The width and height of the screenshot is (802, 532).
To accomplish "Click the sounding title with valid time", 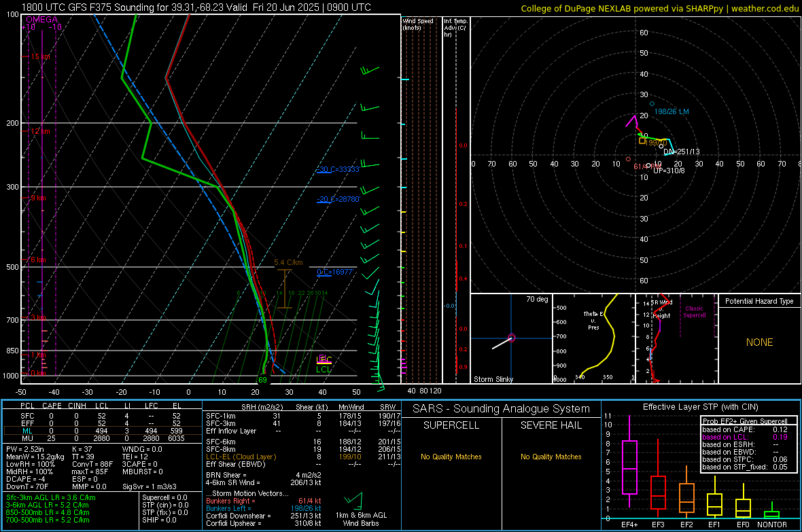I will 196,7.
